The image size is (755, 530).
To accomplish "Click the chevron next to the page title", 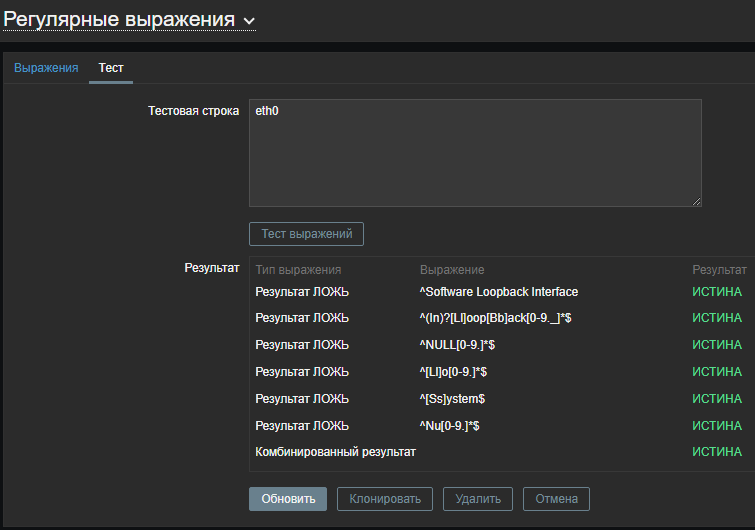I will pos(249,21).
